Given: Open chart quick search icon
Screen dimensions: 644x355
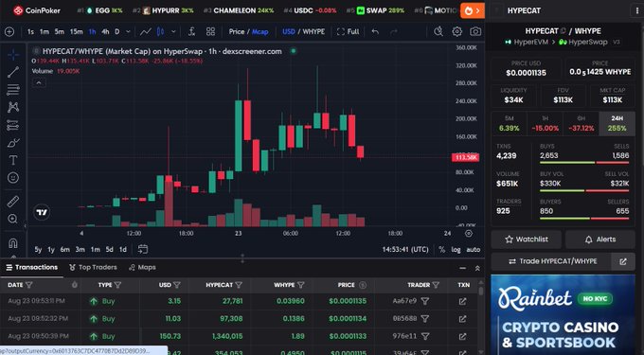Looking at the screenshot, I should (438, 31).
